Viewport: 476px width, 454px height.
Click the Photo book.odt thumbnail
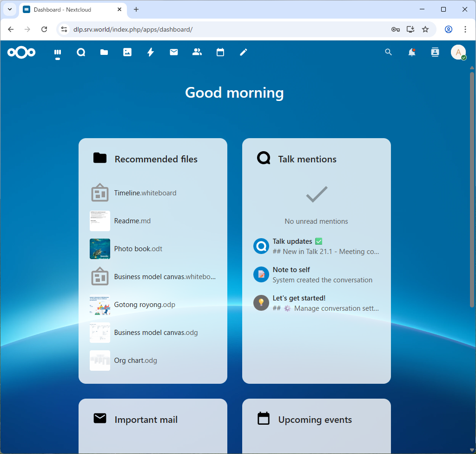pos(100,249)
